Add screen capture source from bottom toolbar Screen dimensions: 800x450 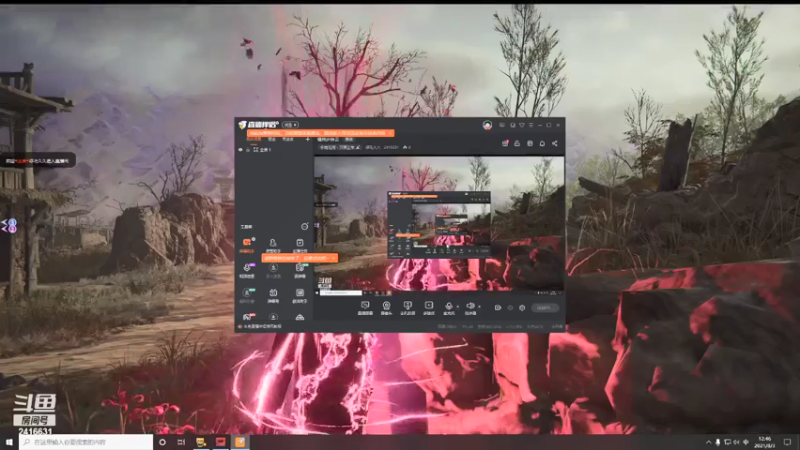coord(365,307)
